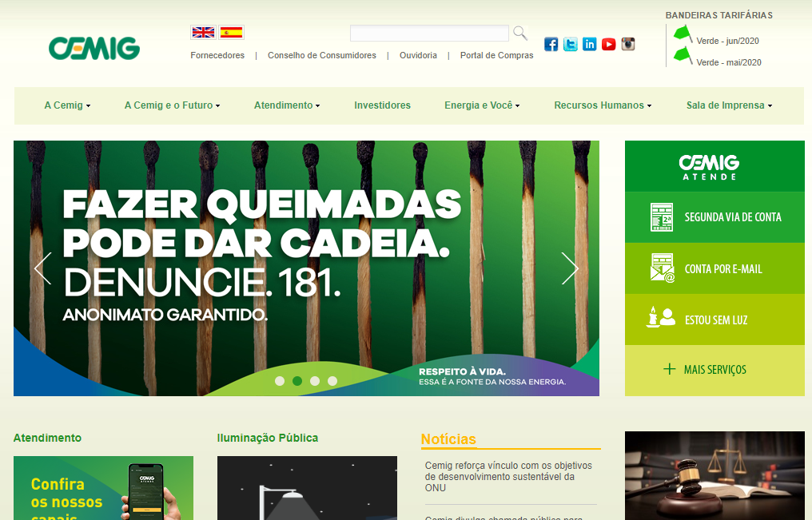
Task: Open Cemig's Instagram page
Action: coord(627,45)
